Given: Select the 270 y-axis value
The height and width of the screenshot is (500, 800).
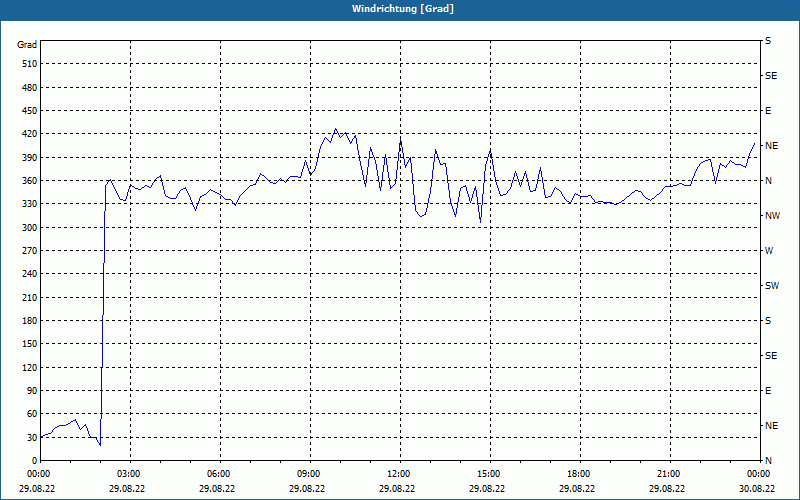Looking at the screenshot, I should (30, 251).
